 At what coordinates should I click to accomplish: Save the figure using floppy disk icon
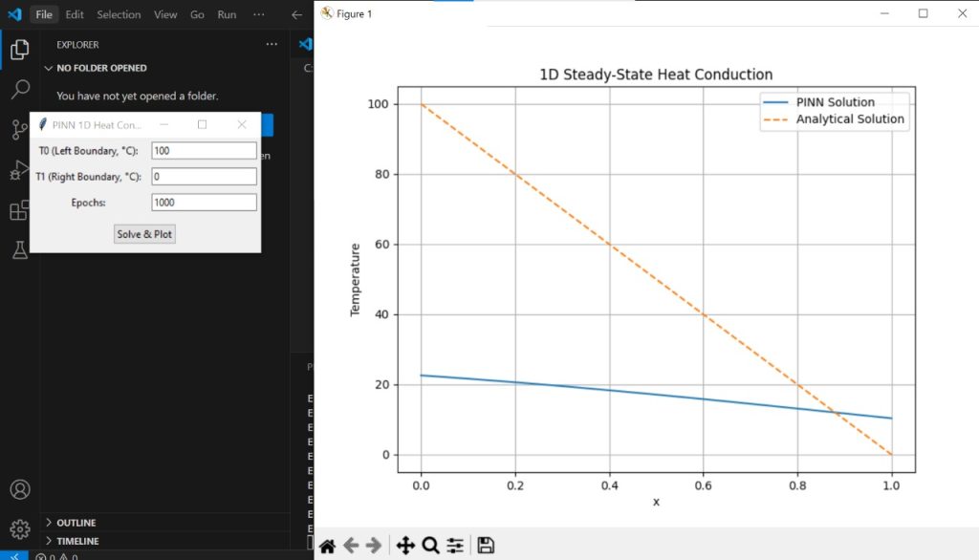(x=486, y=546)
